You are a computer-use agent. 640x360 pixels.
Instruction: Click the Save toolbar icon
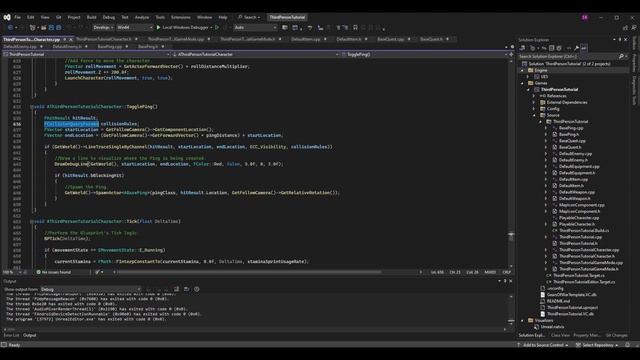[x=51, y=27]
